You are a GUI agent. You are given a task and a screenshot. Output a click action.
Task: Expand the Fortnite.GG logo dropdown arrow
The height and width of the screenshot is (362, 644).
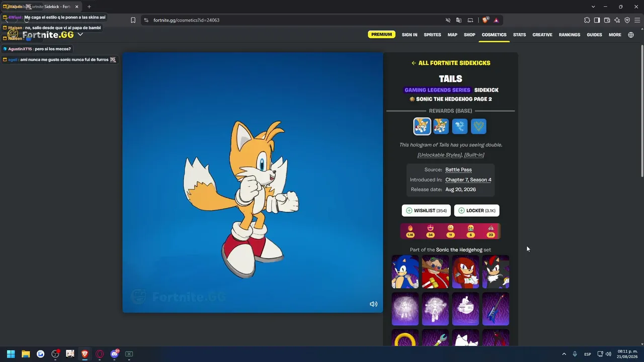pos(80,35)
